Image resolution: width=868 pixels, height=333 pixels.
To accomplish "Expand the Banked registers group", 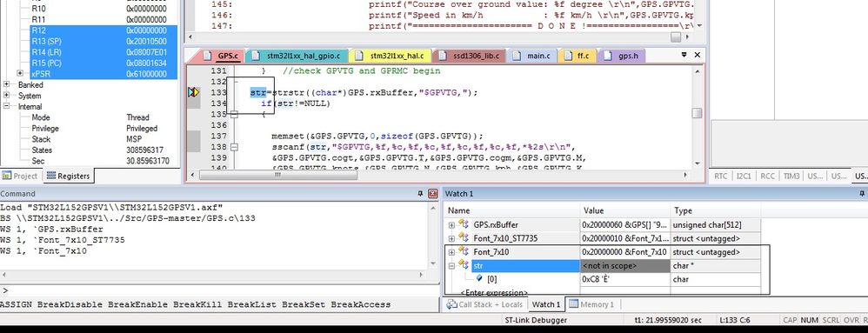I will click(x=7, y=84).
